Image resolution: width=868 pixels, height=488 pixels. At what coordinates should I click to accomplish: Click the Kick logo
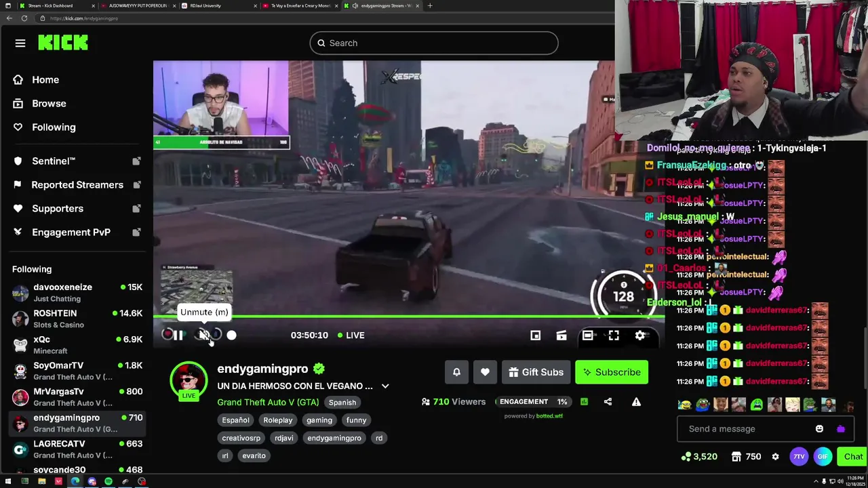[63, 43]
